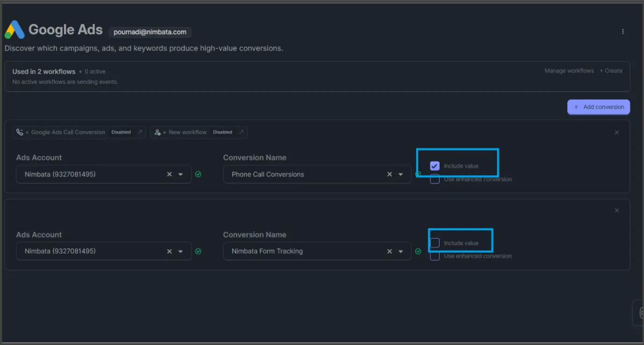644x345 pixels.
Task: Click the Google Ads heading text
Action: (x=65, y=29)
